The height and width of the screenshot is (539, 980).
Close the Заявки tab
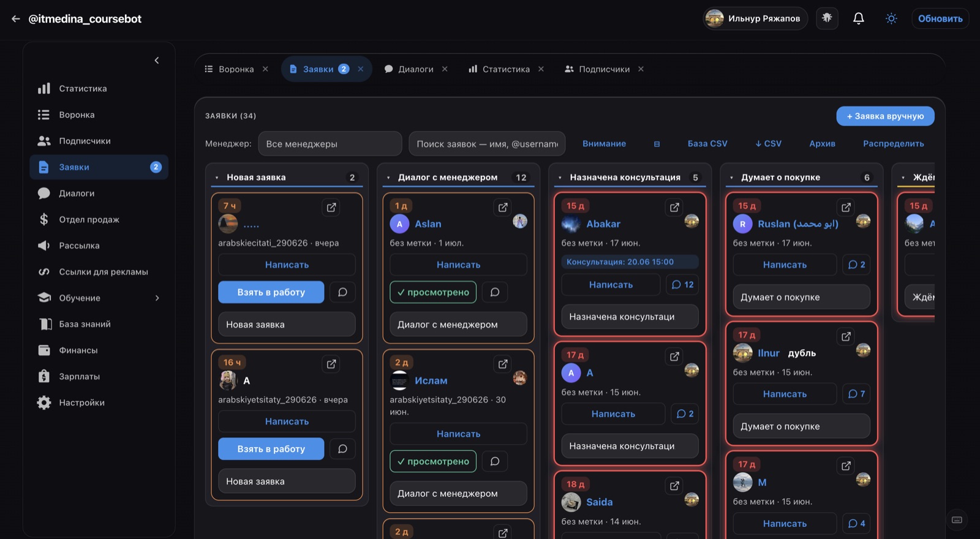[361, 69]
